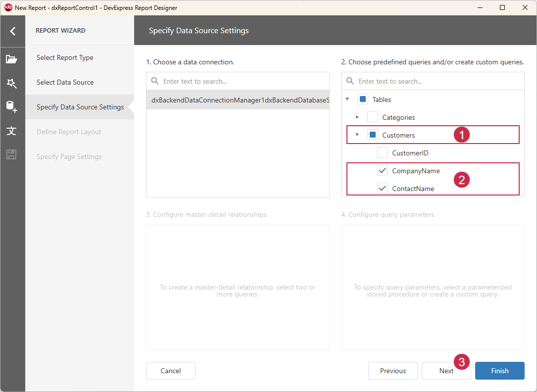Image resolution: width=537 pixels, height=392 pixels.
Task: Select Define Report Layout step
Action: pyautogui.click(x=80, y=132)
